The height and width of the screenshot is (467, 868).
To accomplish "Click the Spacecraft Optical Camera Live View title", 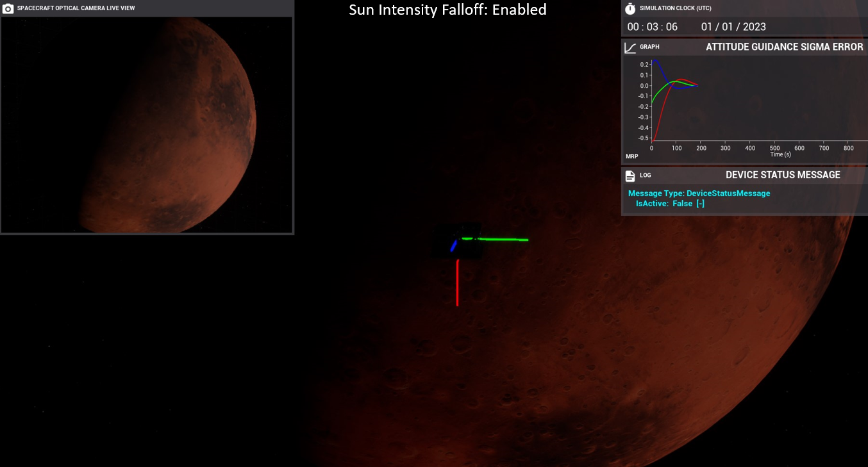I will tap(76, 8).
